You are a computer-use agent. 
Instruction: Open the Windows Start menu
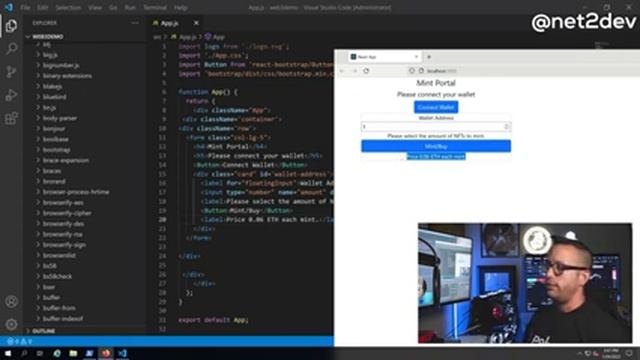click(x=8, y=353)
